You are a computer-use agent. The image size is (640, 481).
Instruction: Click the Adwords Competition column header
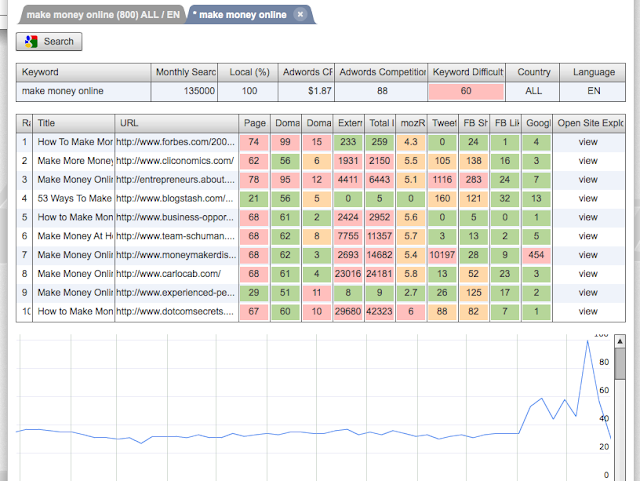coord(382,73)
